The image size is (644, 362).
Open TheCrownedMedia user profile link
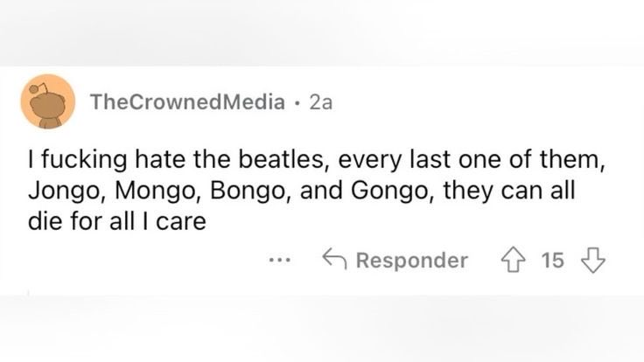click(187, 102)
